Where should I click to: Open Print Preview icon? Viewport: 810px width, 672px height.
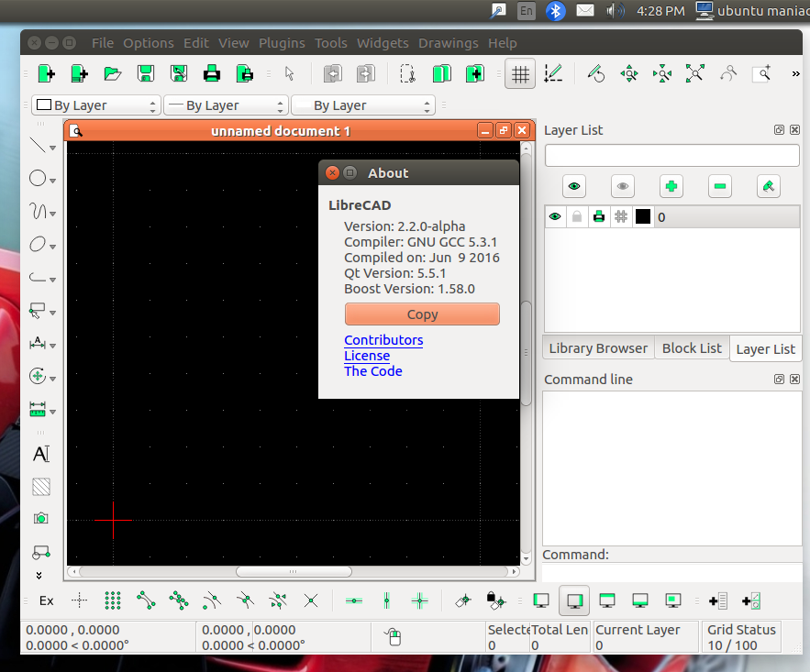[245, 74]
